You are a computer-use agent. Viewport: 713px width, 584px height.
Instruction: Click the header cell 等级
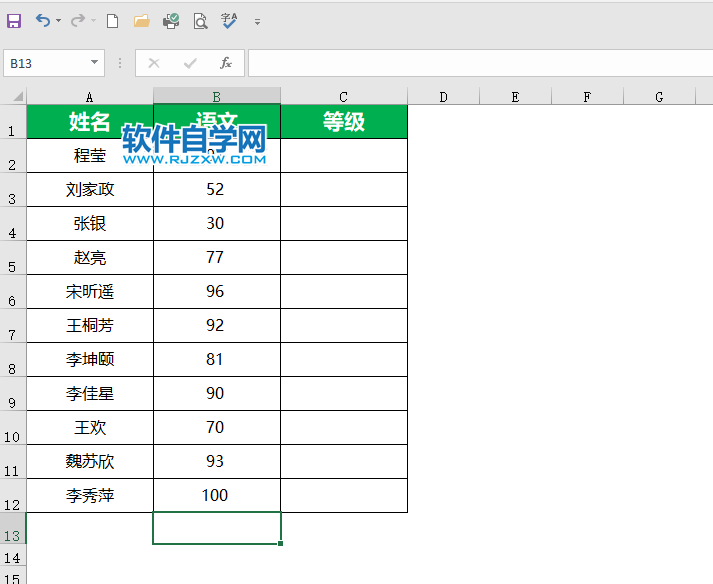tap(344, 121)
